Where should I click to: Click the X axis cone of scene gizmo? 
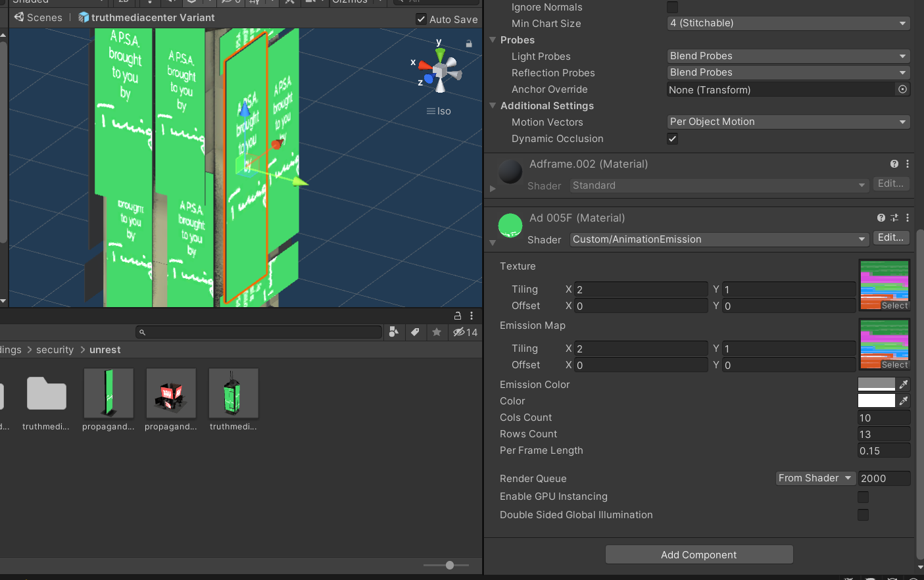tap(425, 65)
